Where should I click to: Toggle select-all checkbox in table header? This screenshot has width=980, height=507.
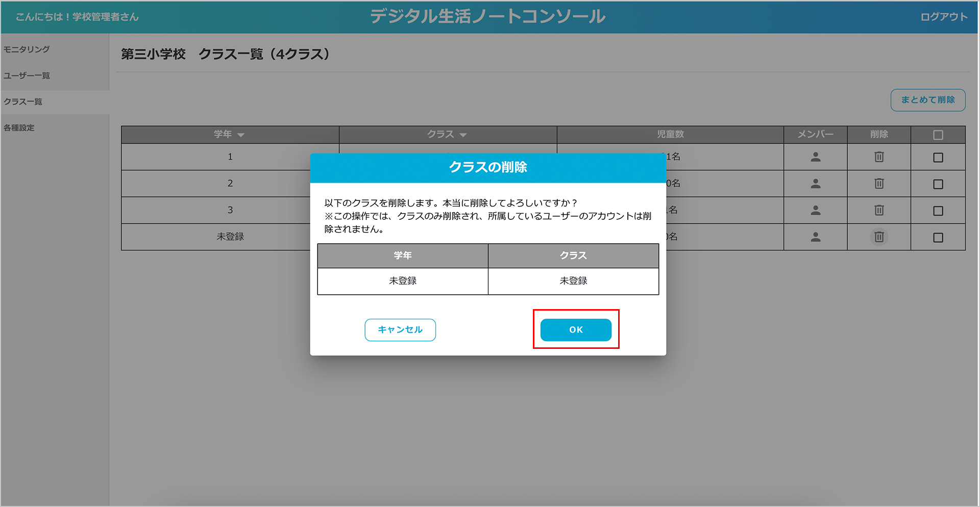click(x=938, y=135)
